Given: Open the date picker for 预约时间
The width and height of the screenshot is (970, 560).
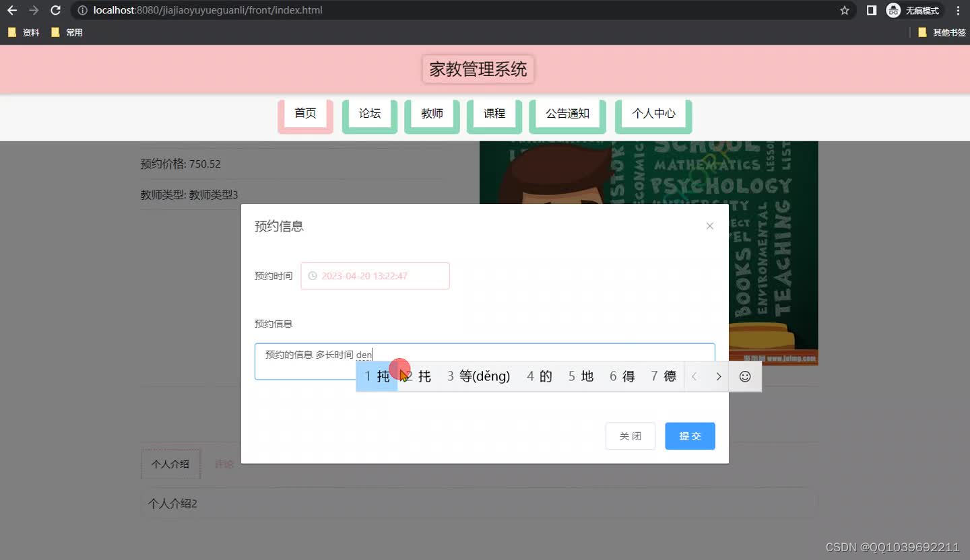Looking at the screenshot, I should [x=375, y=275].
